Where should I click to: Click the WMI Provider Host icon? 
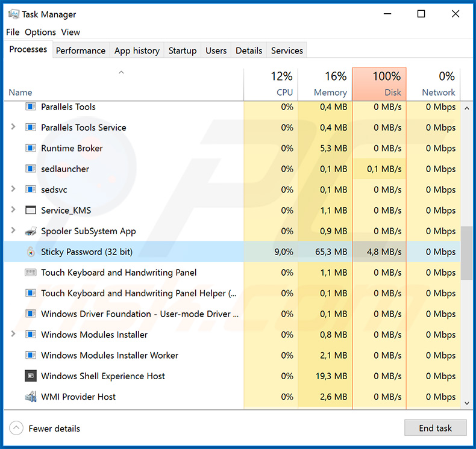coord(31,397)
